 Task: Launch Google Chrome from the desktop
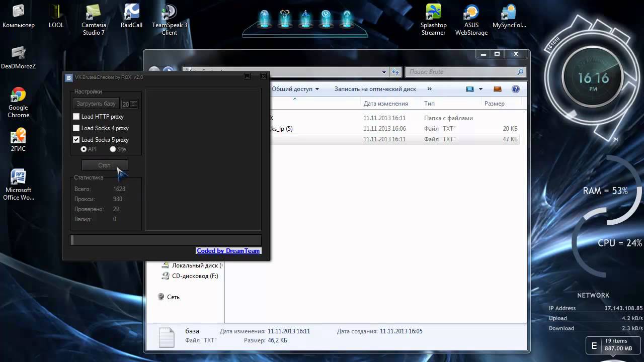pos(19,103)
